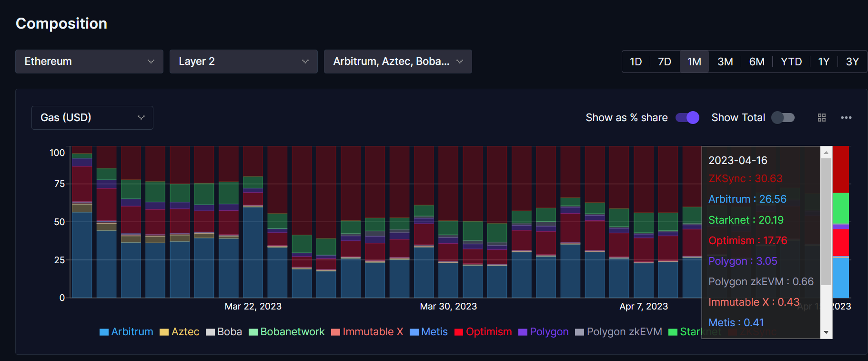This screenshot has width=868, height=361.
Task: Open the Gas (USD) metric dropdown
Action: [92, 118]
